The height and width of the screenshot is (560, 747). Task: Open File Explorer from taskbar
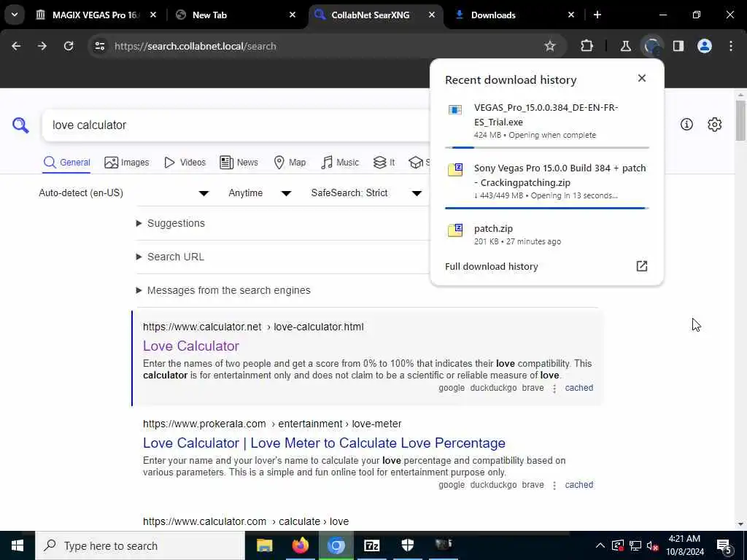point(264,545)
